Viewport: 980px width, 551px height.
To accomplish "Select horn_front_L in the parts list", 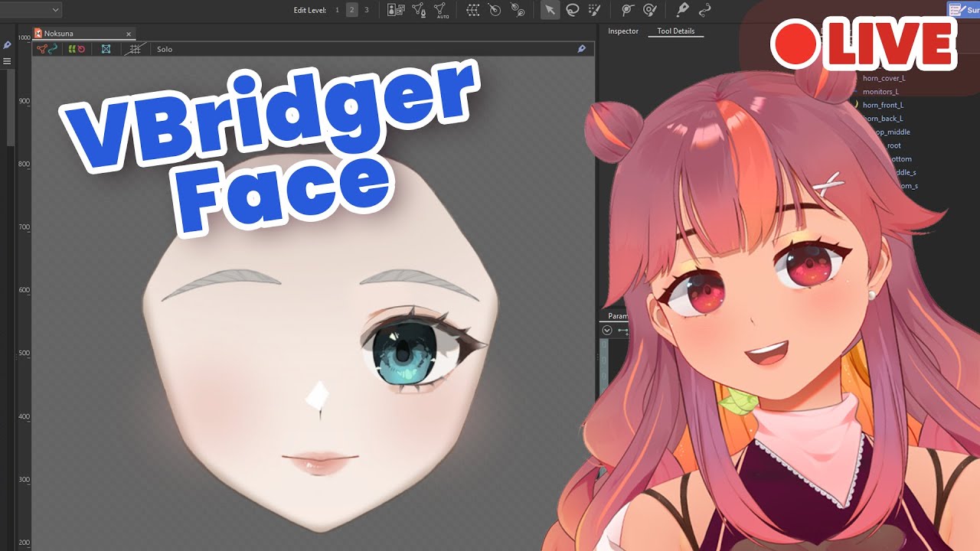I will pyautogui.click(x=883, y=105).
